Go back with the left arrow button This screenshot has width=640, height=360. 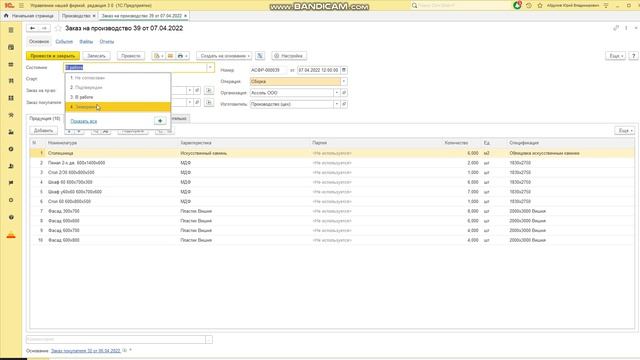(32, 28)
